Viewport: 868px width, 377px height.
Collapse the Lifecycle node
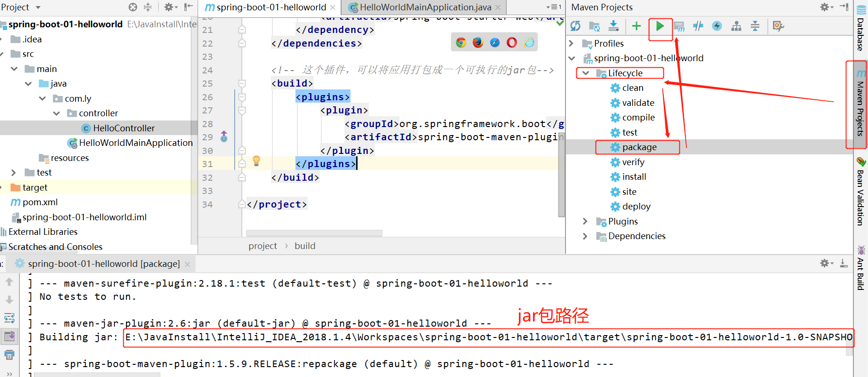click(586, 73)
